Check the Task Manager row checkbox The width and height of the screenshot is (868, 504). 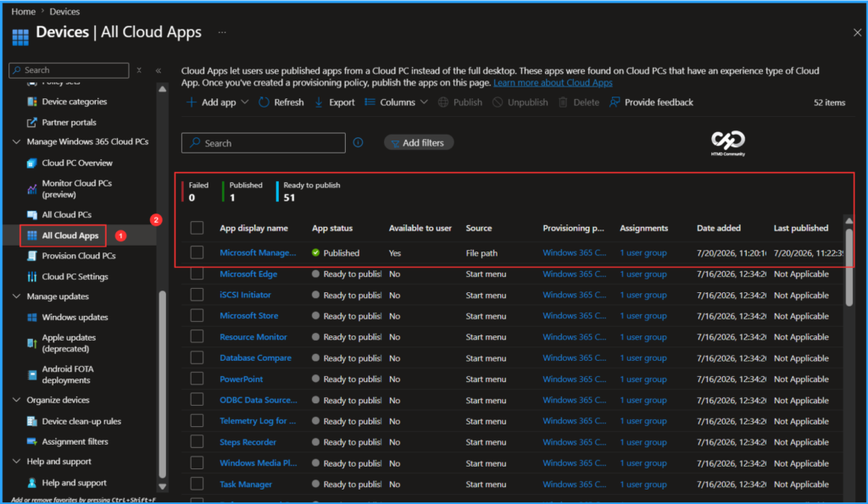tap(197, 484)
